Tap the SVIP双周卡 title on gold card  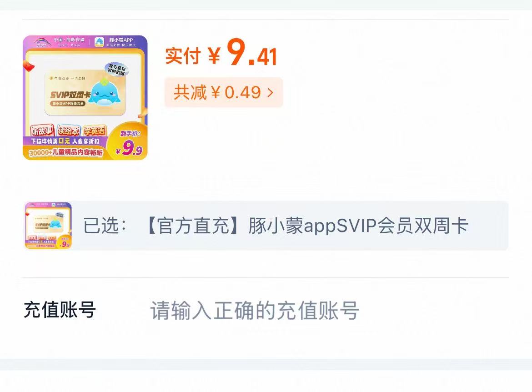point(70,95)
